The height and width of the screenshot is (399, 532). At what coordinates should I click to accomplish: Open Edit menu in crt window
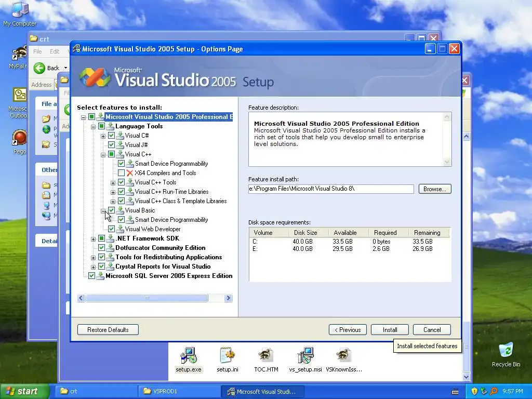click(x=55, y=51)
